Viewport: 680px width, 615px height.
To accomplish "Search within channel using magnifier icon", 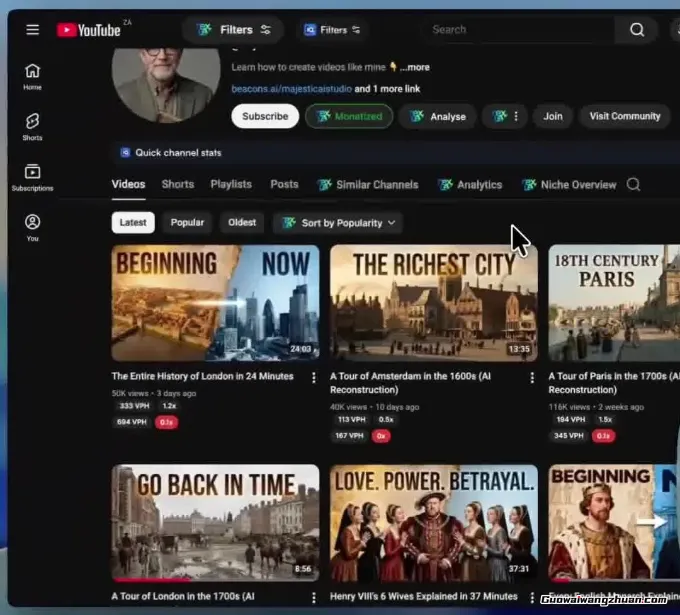I will pyautogui.click(x=633, y=184).
